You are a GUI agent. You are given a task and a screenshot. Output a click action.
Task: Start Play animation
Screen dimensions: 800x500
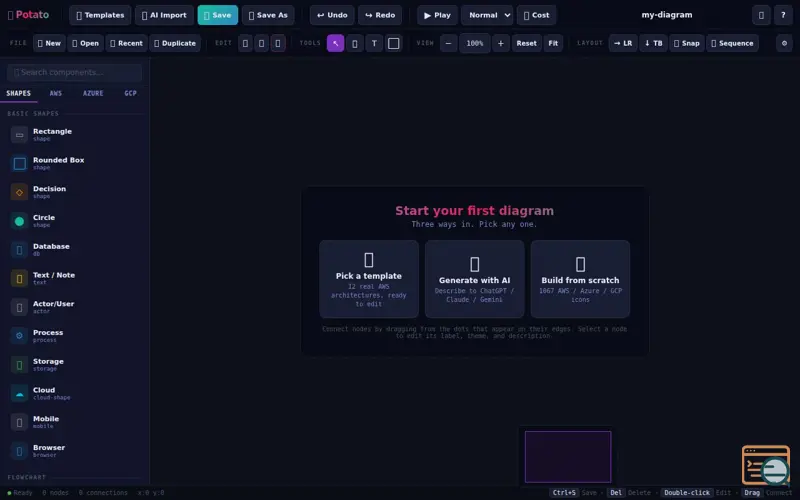[x=437, y=15]
